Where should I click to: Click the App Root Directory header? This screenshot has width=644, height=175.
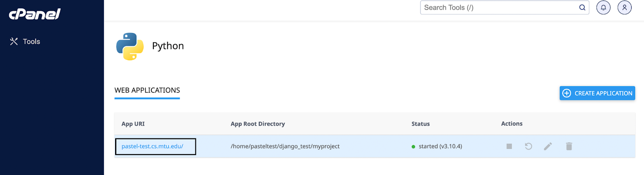(258, 124)
